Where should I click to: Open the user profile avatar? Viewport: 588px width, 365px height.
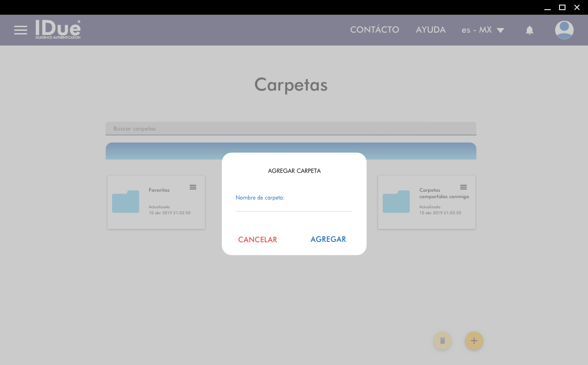coord(564,30)
